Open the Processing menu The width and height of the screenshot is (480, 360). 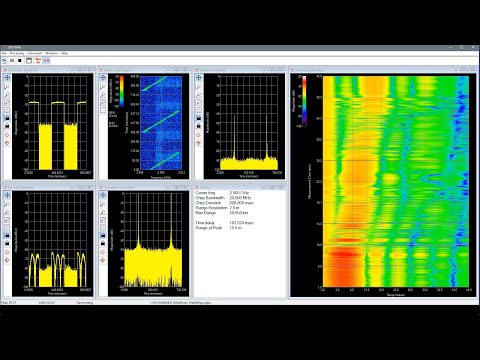click(x=17, y=53)
